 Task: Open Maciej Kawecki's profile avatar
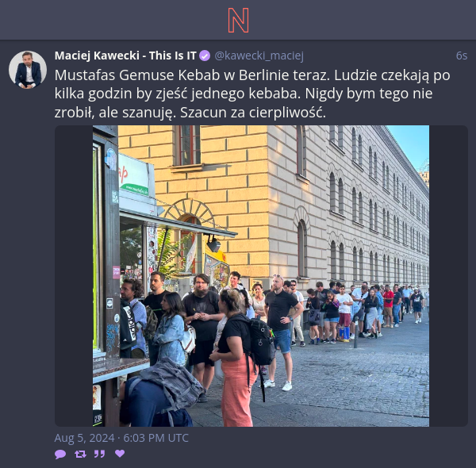[x=28, y=70]
